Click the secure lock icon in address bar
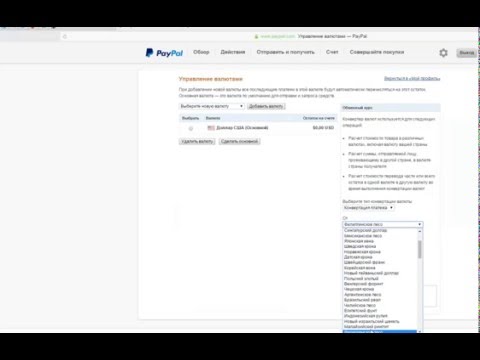The height and width of the screenshot is (360, 480). (x=256, y=36)
